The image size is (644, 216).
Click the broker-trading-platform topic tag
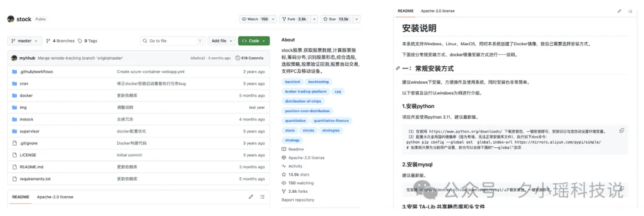point(306,91)
